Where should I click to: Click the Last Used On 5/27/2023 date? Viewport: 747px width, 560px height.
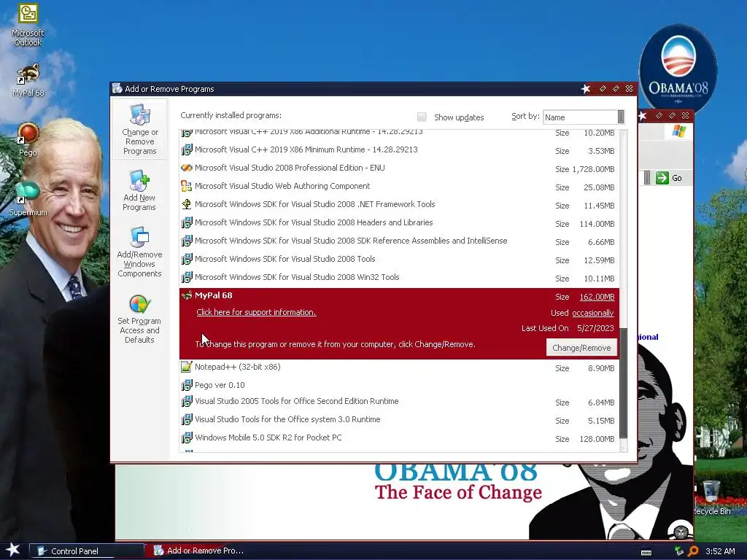coord(595,328)
